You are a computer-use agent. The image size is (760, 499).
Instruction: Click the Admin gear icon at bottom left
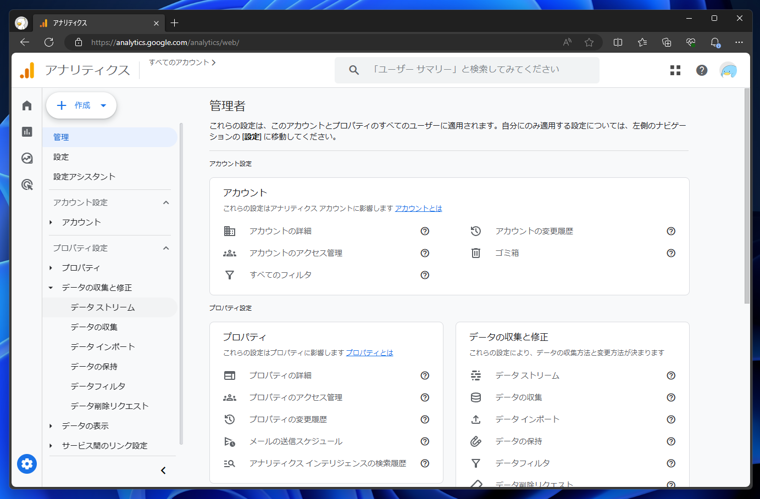click(27, 464)
